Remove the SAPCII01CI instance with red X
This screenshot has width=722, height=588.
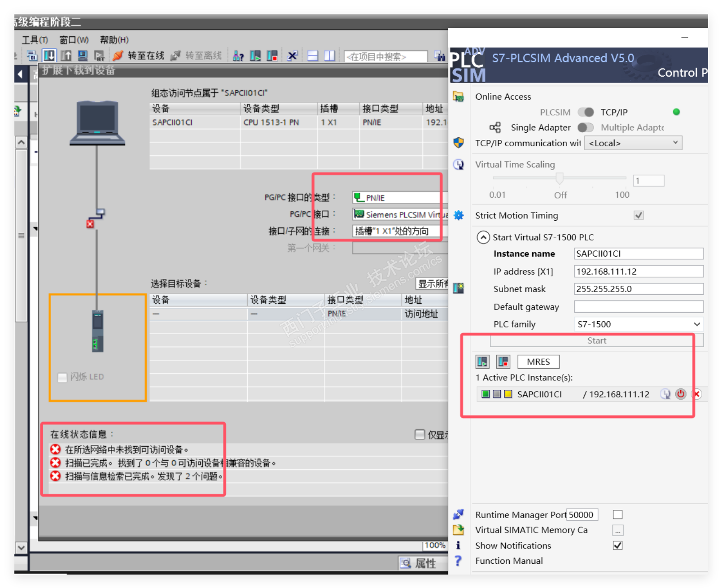tap(697, 394)
